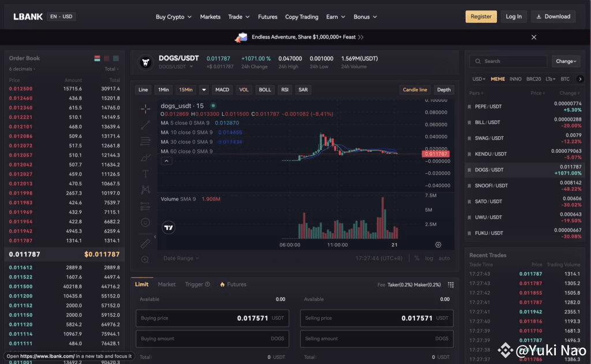Open the Futures link in order form
Image resolution: width=591 pixels, height=364 pixels.
[x=233, y=284]
